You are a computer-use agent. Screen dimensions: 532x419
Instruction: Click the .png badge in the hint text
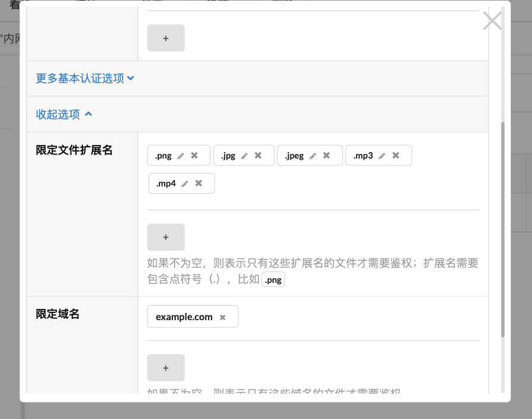273,279
